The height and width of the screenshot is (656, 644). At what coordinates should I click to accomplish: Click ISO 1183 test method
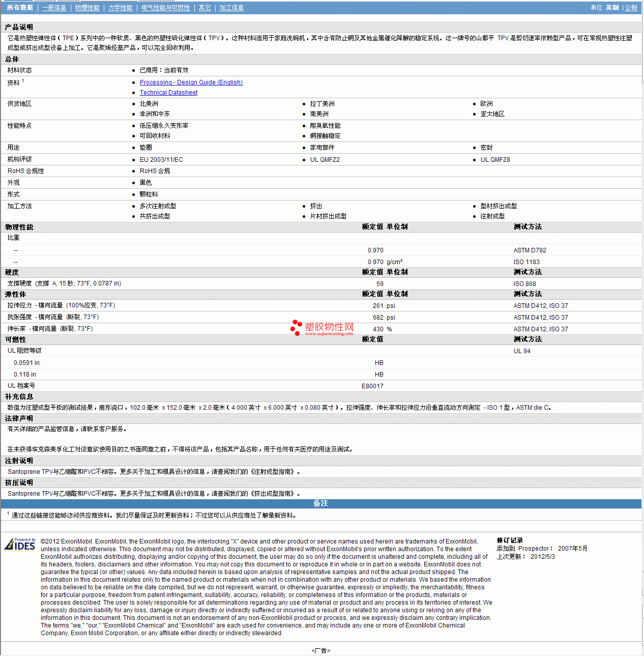click(x=526, y=262)
